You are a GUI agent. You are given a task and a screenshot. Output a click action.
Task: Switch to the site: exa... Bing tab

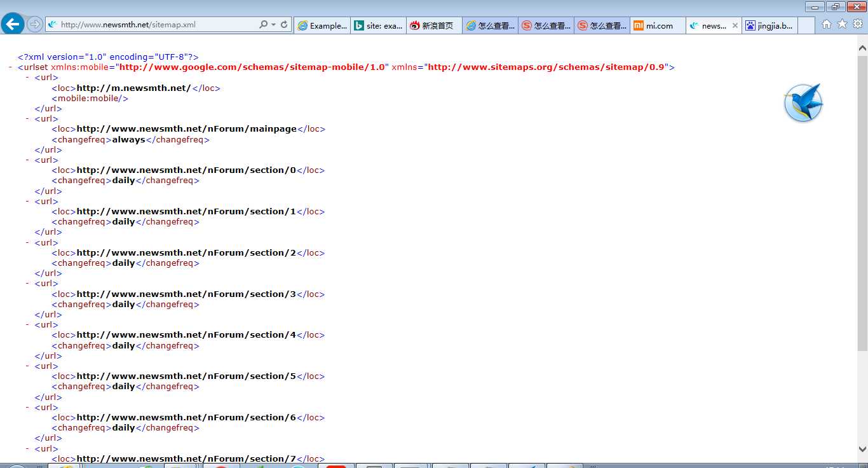pos(378,25)
